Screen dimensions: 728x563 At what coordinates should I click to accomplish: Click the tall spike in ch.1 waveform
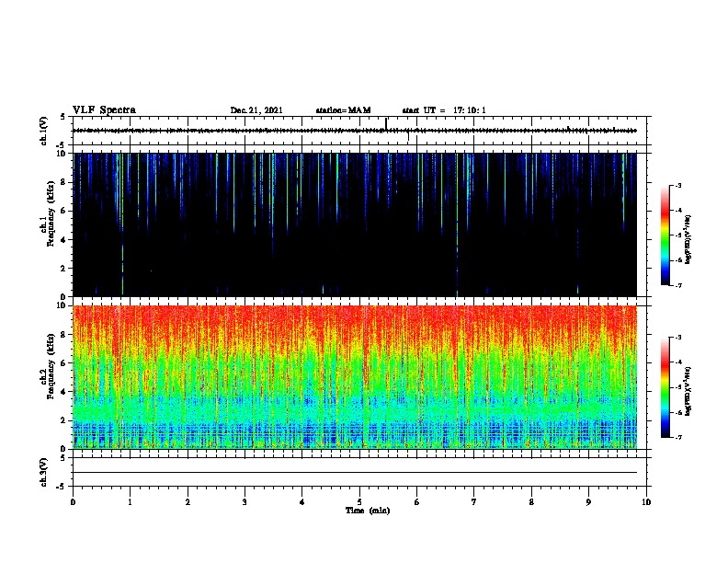pyautogui.click(x=386, y=123)
